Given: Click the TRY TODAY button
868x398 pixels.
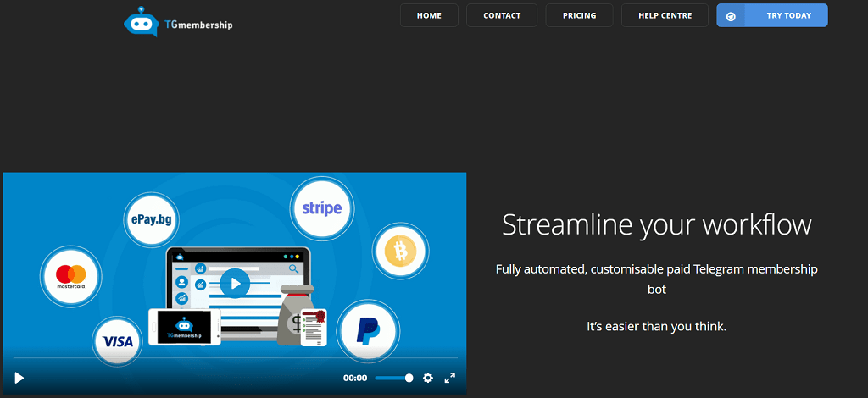Looking at the screenshot, I should [772, 15].
